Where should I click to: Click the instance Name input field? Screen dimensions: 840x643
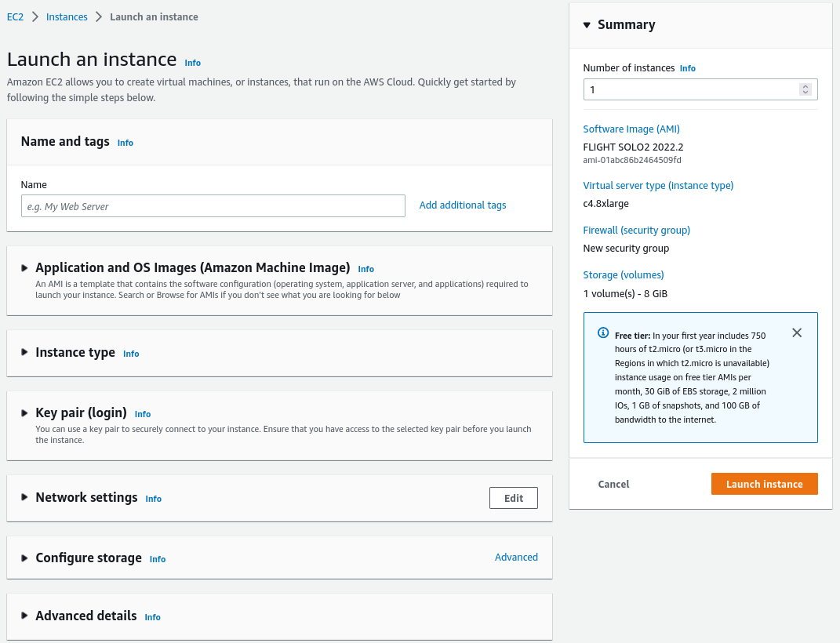coord(212,205)
